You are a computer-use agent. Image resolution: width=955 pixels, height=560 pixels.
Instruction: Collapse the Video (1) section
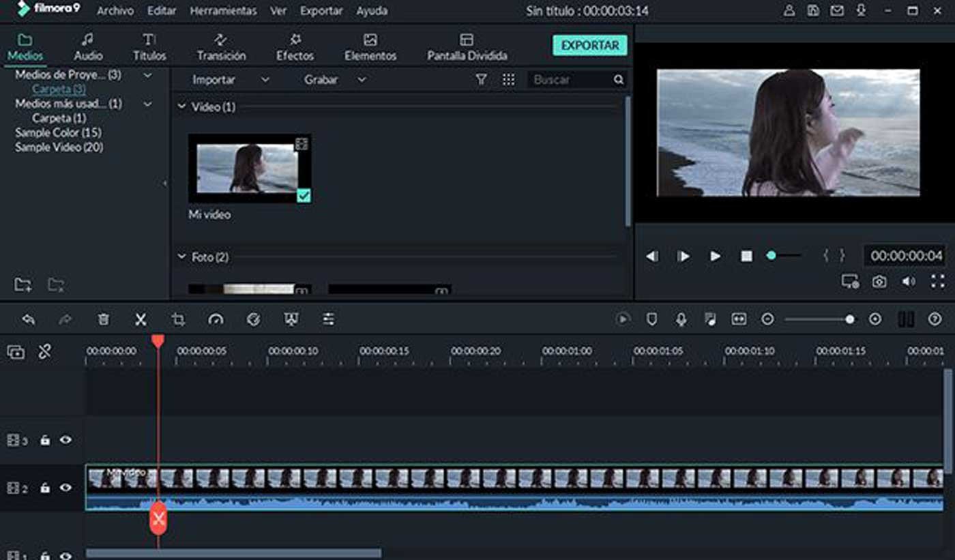pos(181,107)
